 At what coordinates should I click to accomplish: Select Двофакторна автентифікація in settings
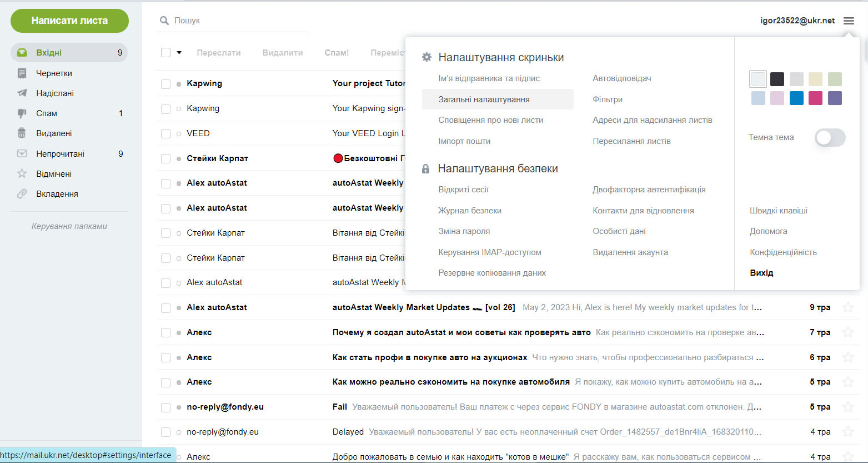(x=649, y=190)
